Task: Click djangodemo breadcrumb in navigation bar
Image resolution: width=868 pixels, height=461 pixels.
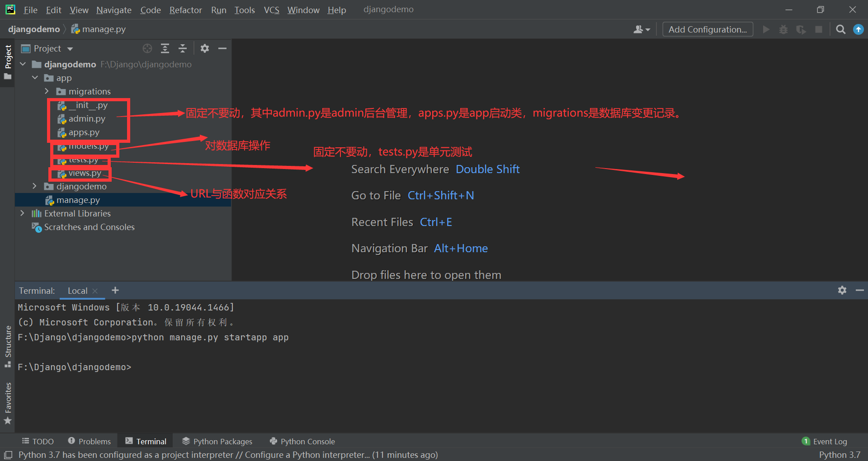Action: click(34, 29)
